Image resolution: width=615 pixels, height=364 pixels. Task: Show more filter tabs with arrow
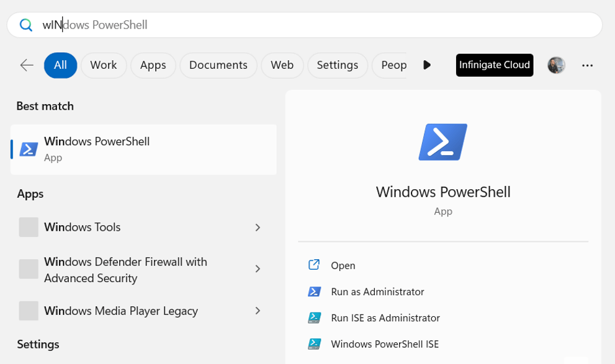click(x=427, y=65)
